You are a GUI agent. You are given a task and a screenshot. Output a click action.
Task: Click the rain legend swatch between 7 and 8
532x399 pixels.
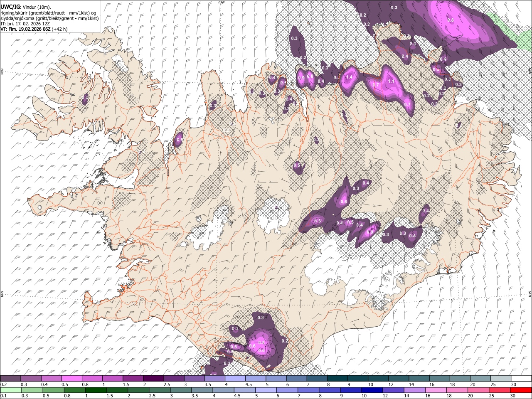click(308, 390)
